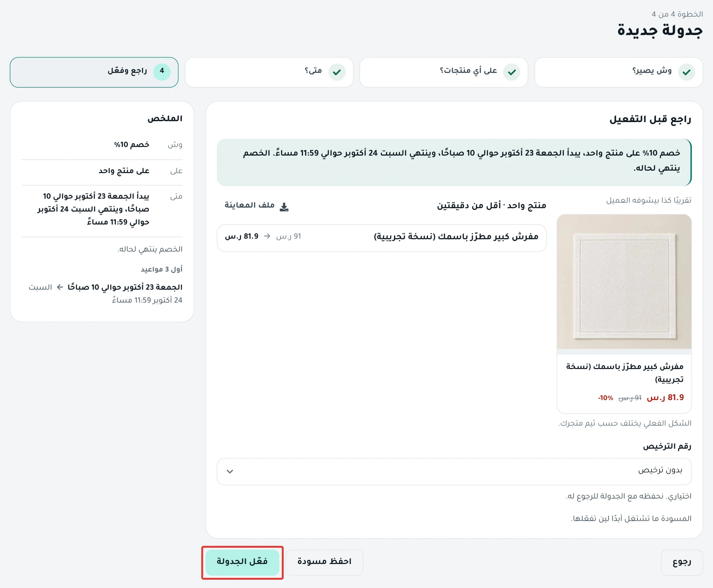Click the summary value خصم 10%
713x588 pixels.
click(132, 145)
